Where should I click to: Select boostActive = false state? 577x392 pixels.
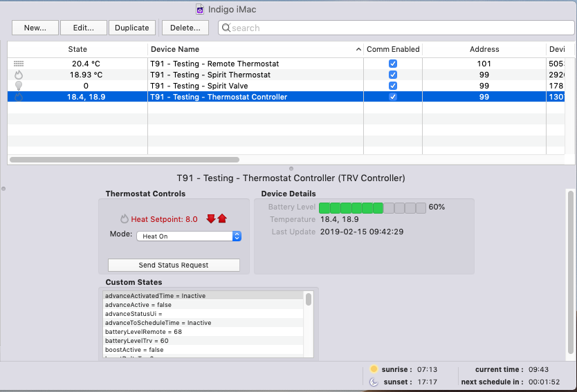(203, 350)
